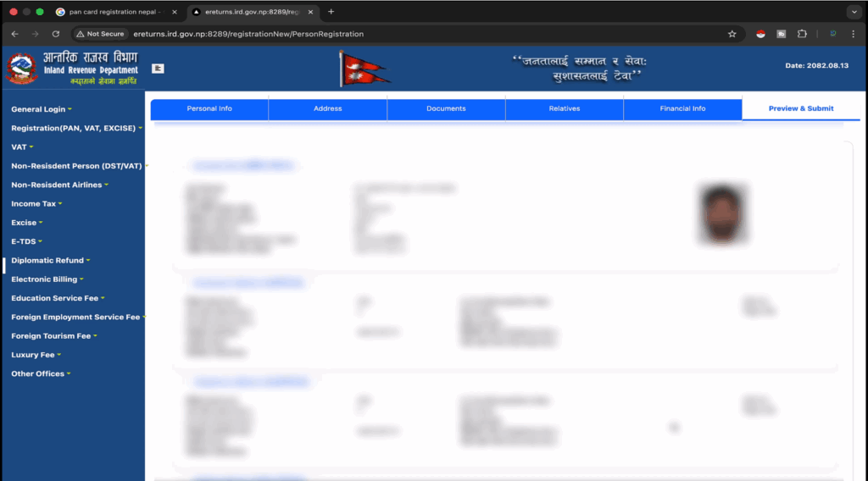Screen dimensions: 868x481
Task: Click the Not Secure site info badge
Action: click(100, 34)
